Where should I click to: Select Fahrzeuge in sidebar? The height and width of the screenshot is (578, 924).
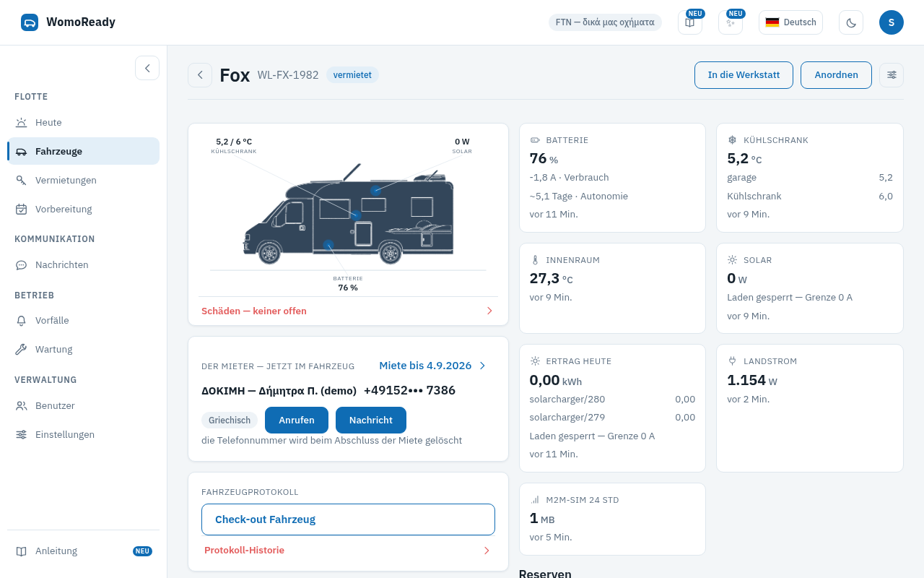point(83,151)
